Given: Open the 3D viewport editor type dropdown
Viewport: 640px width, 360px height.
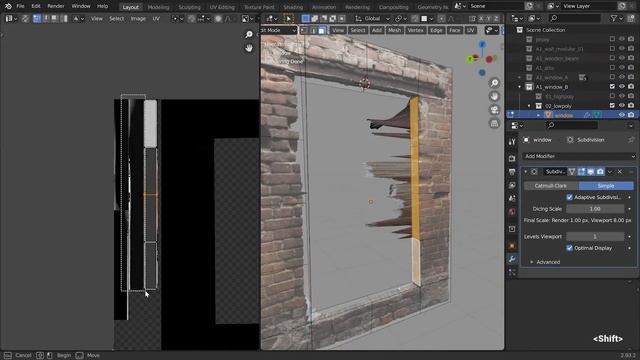Looking at the screenshot, I should [x=272, y=18].
